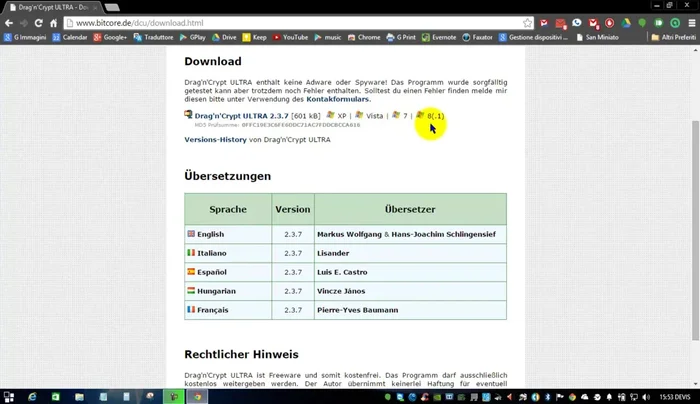Open the browser home page icon
The image size is (700, 404).
[54, 23]
